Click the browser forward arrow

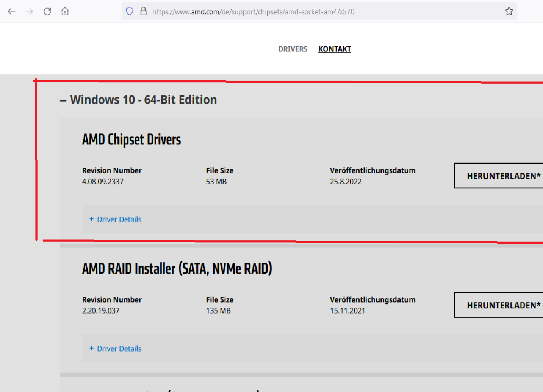pyautogui.click(x=29, y=11)
